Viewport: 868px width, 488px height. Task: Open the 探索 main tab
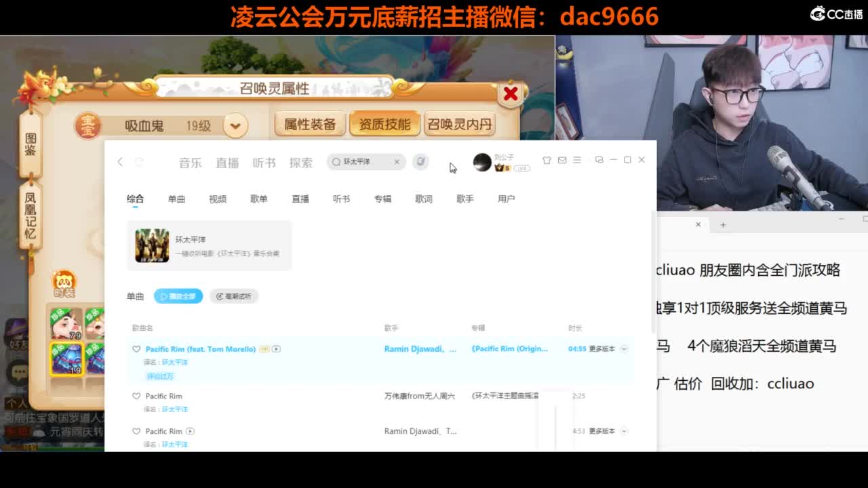tap(300, 163)
